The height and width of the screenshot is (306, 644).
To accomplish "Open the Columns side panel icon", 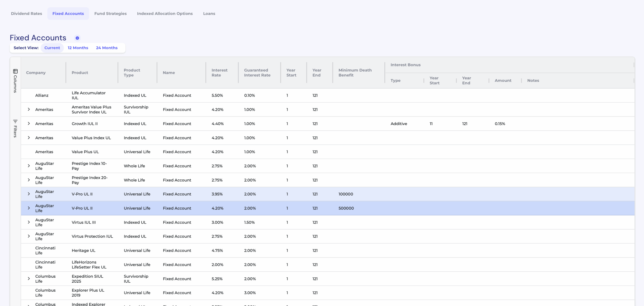I will click(x=15, y=71).
